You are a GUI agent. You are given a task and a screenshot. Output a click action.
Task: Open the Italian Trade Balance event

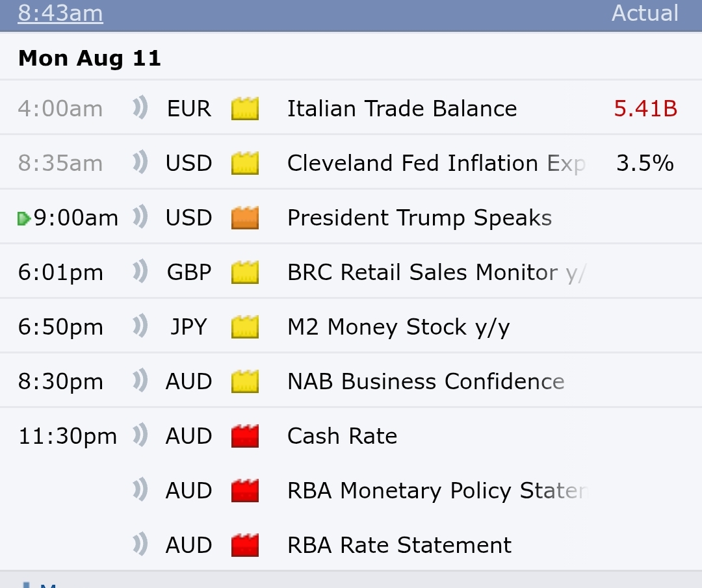click(x=402, y=109)
